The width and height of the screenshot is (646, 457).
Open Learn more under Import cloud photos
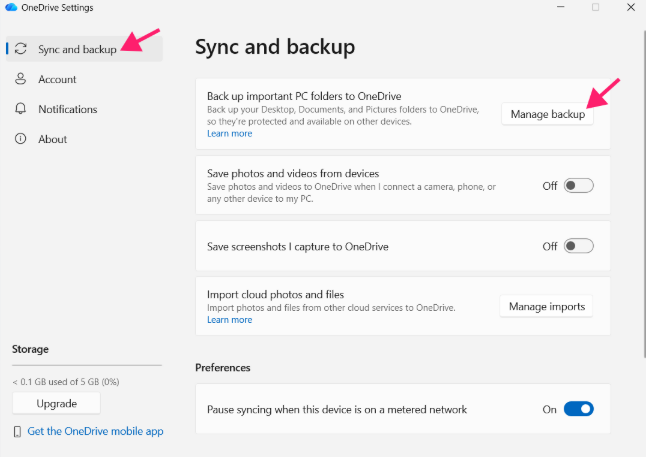pyautogui.click(x=229, y=320)
